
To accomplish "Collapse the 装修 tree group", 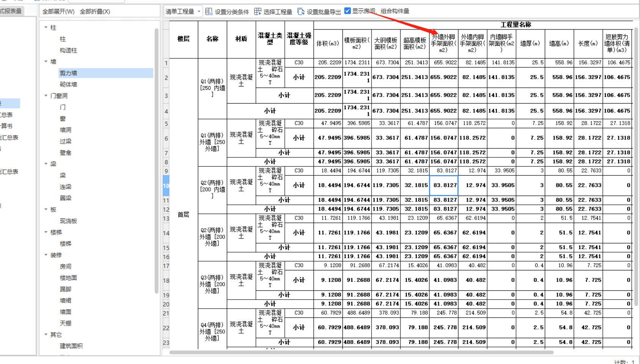I will click(46, 255).
